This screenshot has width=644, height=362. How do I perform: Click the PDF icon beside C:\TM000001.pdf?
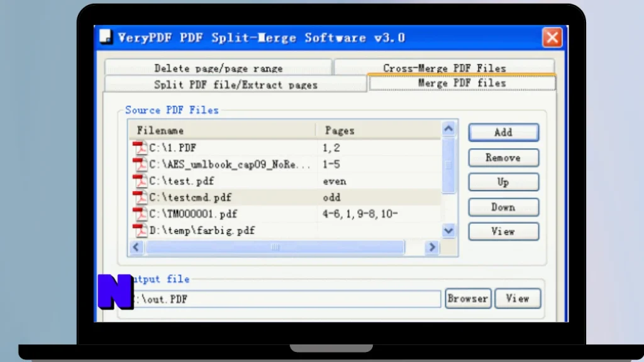tap(140, 214)
